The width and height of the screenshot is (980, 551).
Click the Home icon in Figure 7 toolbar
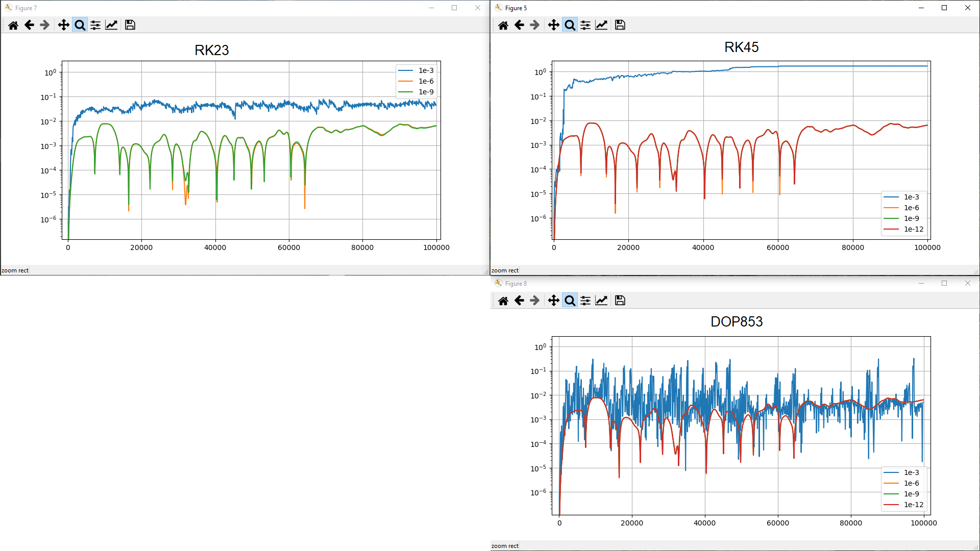[x=13, y=24]
